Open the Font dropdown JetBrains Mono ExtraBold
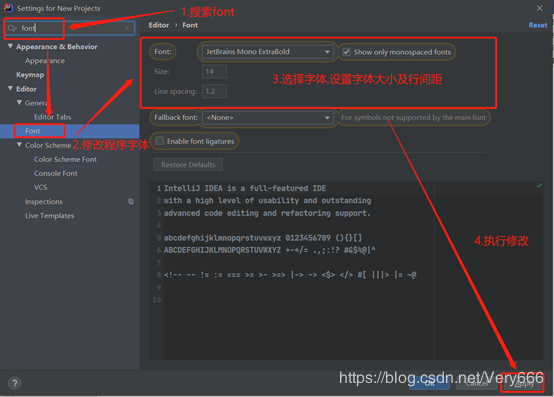The image size is (554, 397). 268,52
